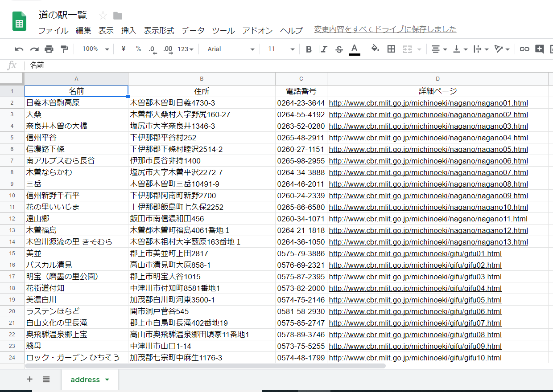Click the Google Sheets home icon

click(19, 21)
